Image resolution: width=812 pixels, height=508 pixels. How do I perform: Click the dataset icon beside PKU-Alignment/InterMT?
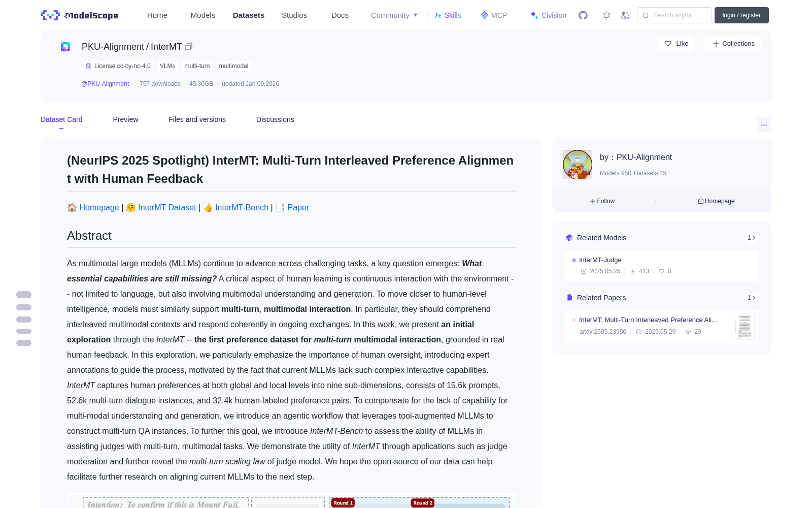[x=65, y=47]
